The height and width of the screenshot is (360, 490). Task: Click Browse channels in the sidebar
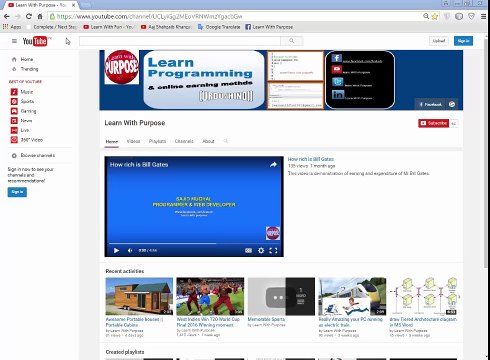click(x=33, y=155)
